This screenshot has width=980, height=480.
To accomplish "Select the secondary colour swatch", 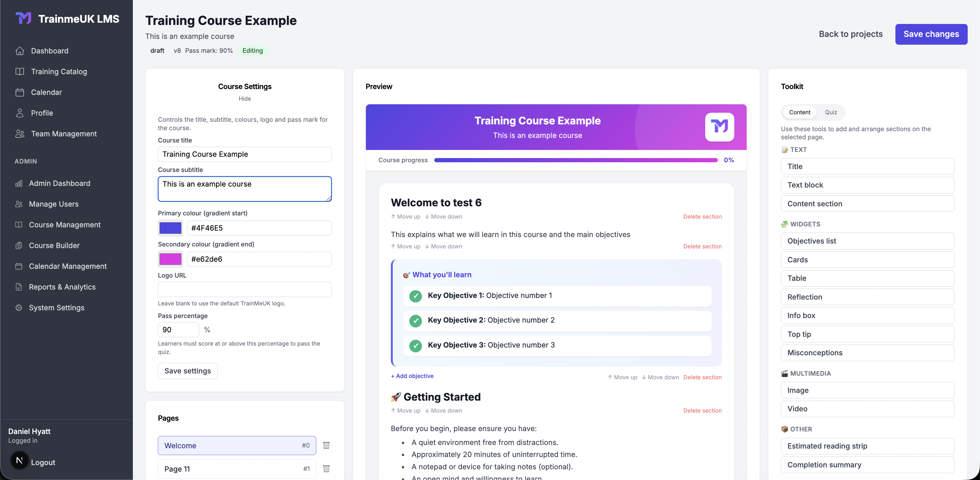I will click(x=170, y=259).
